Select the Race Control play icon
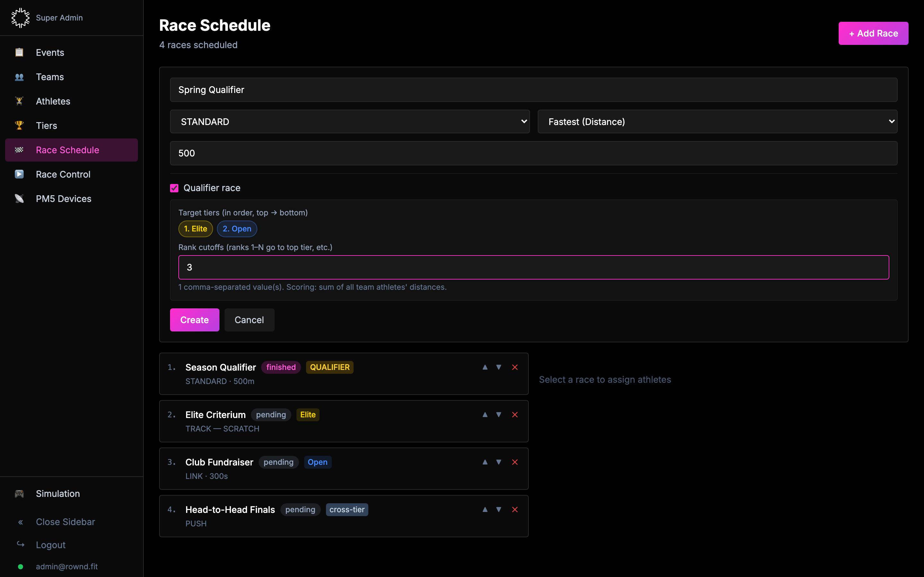 (x=19, y=174)
